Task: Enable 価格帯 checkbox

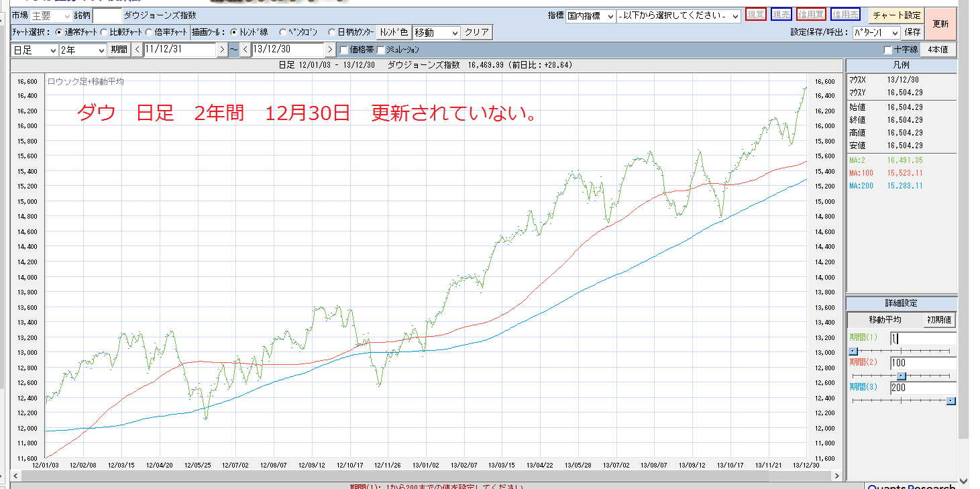Action: [344, 50]
